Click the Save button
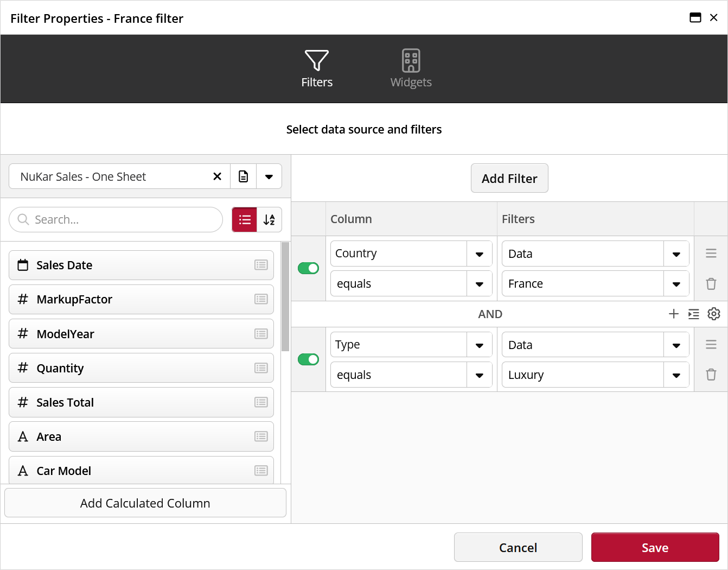728x570 pixels. [x=655, y=547]
